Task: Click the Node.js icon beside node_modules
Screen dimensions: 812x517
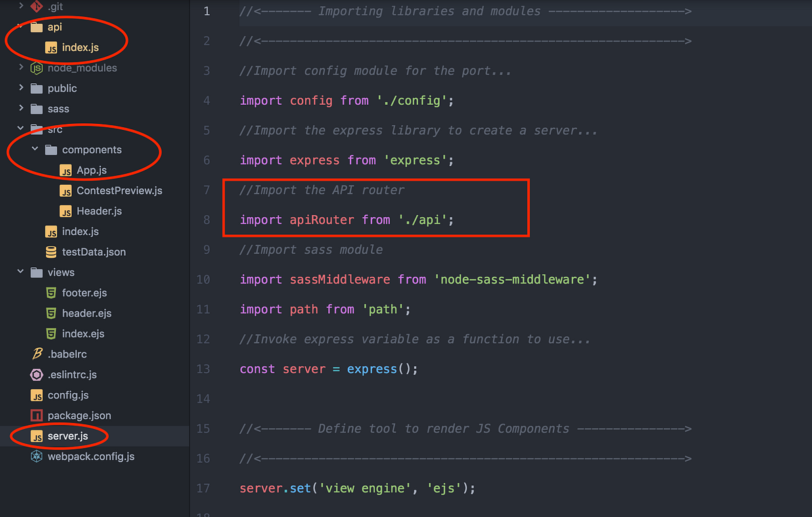Action: pyautogui.click(x=35, y=68)
